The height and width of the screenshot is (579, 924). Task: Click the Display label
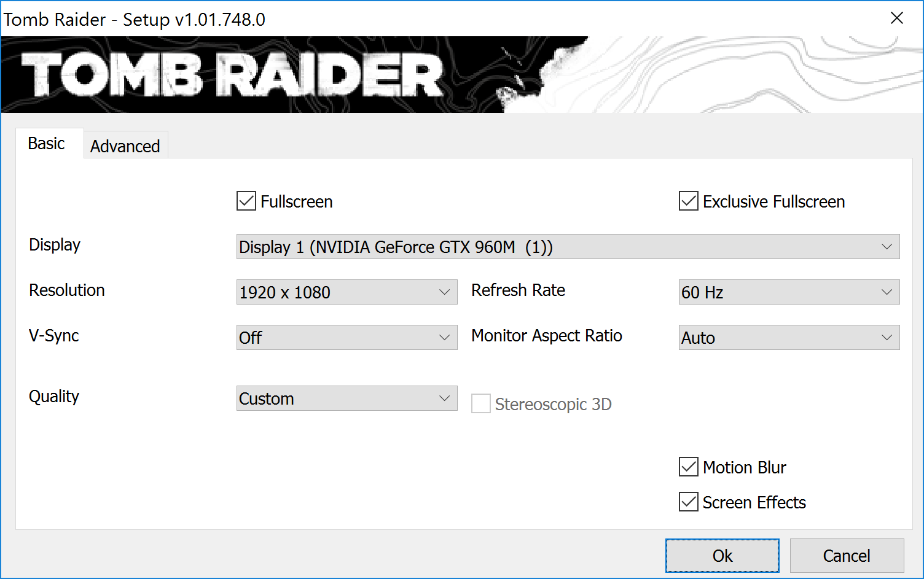(55, 245)
